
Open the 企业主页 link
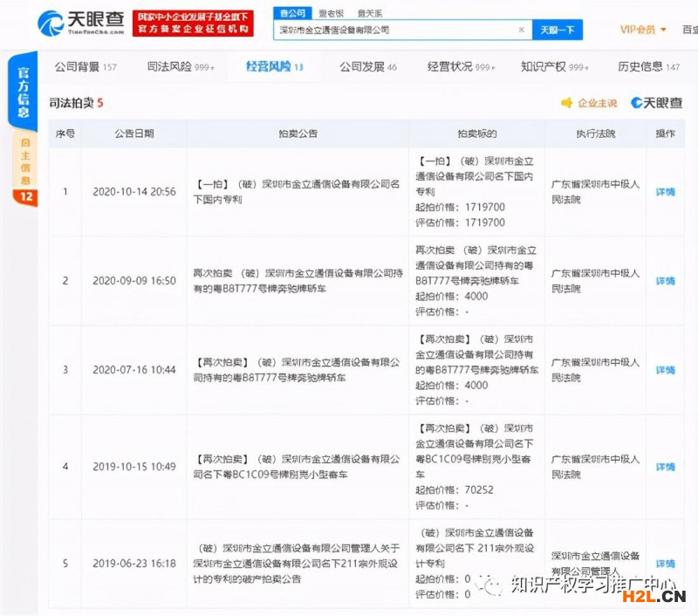pos(598,103)
